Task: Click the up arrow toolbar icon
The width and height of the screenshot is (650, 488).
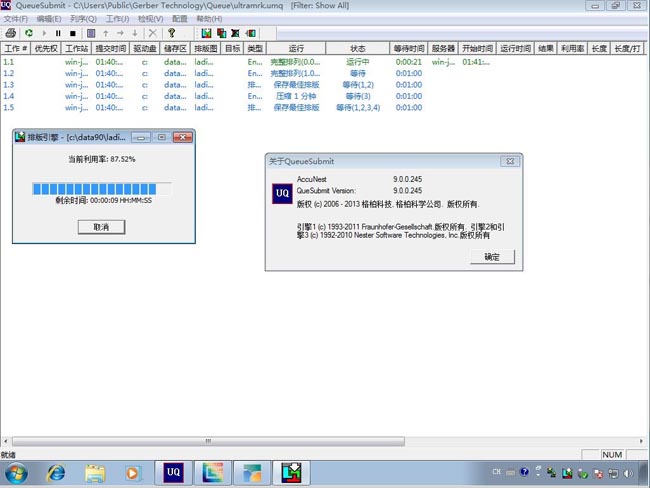Action: click(106, 33)
